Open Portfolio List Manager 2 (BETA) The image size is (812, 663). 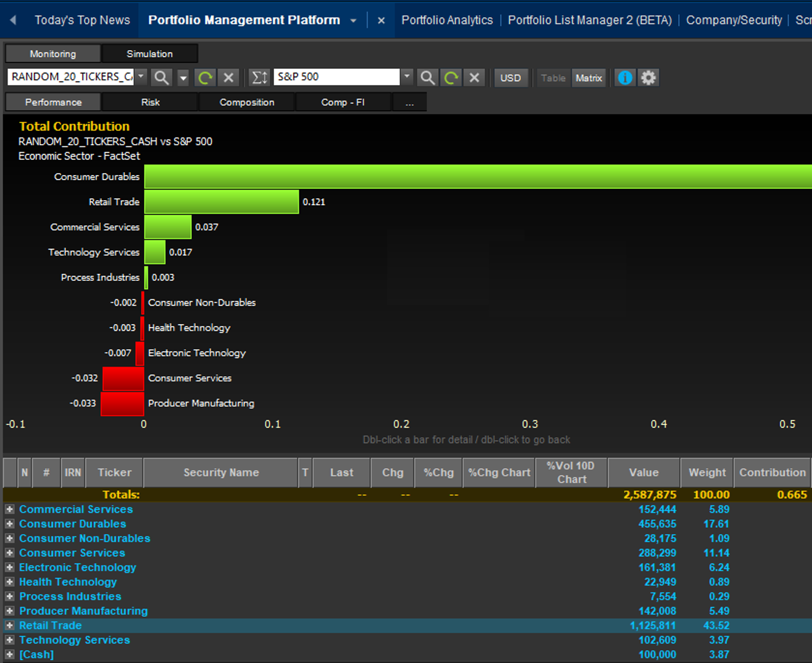click(589, 20)
